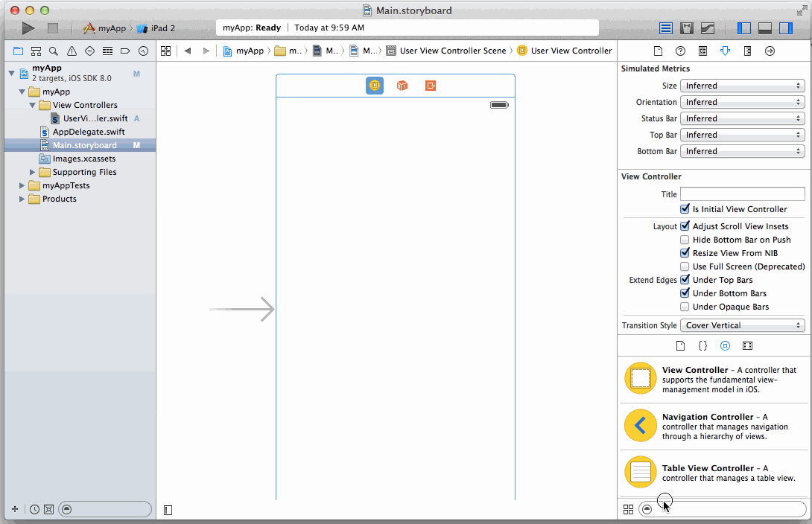
Task: Toggle library icon grid view
Action: [628, 510]
